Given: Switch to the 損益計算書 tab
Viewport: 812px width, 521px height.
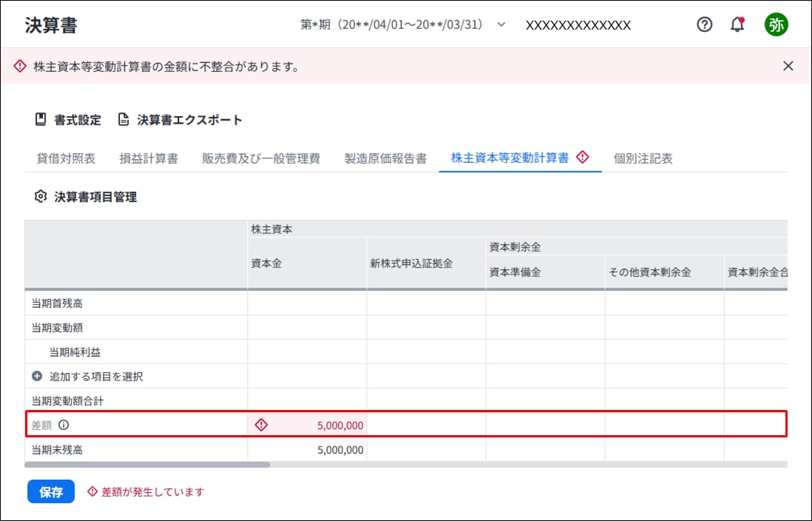Looking at the screenshot, I should click(x=149, y=158).
